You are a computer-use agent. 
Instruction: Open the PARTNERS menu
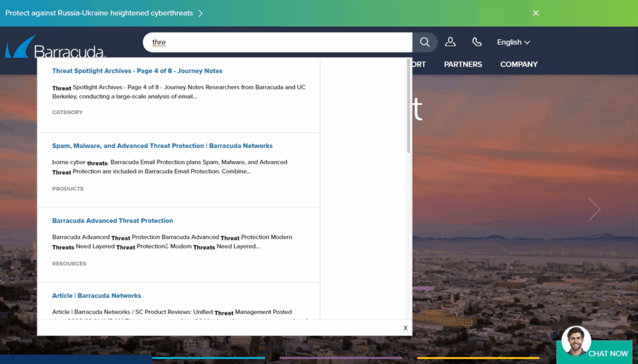click(462, 64)
